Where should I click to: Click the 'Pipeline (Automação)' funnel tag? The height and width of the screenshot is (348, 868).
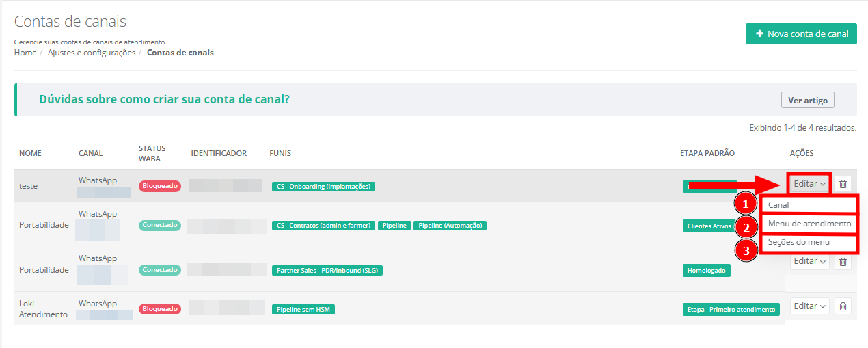coord(450,226)
